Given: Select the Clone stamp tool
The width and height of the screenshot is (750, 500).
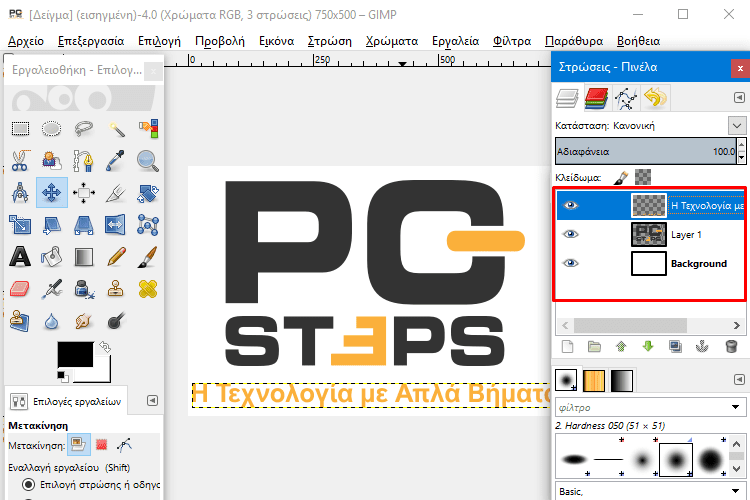Looking at the screenshot, I should pos(116,289).
